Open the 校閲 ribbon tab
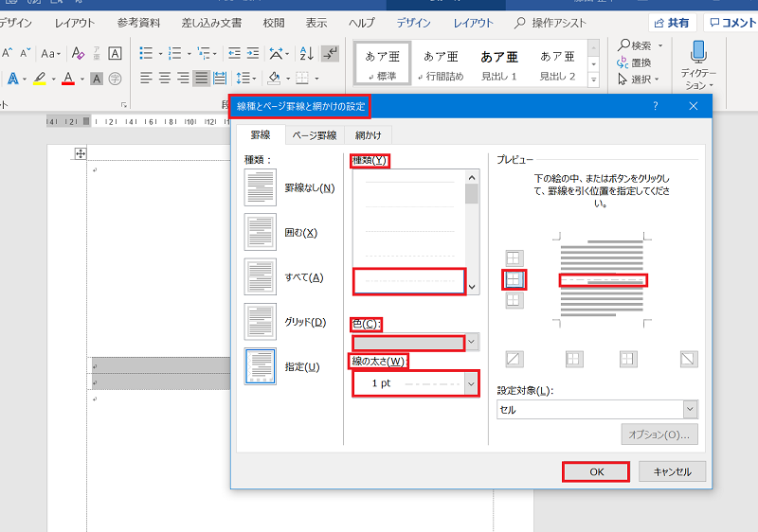This screenshot has width=758, height=532. (274, 23)
